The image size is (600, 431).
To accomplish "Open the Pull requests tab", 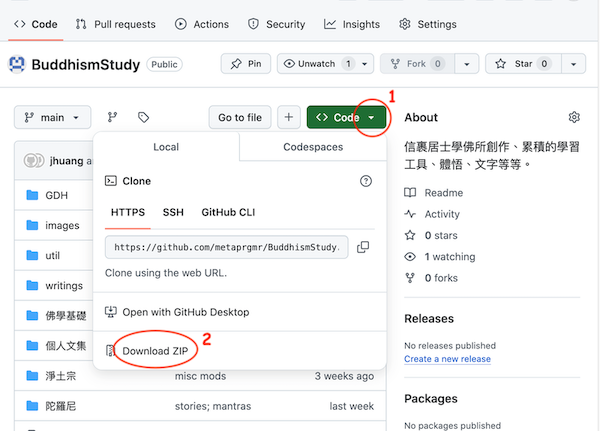I will point(116,24).
